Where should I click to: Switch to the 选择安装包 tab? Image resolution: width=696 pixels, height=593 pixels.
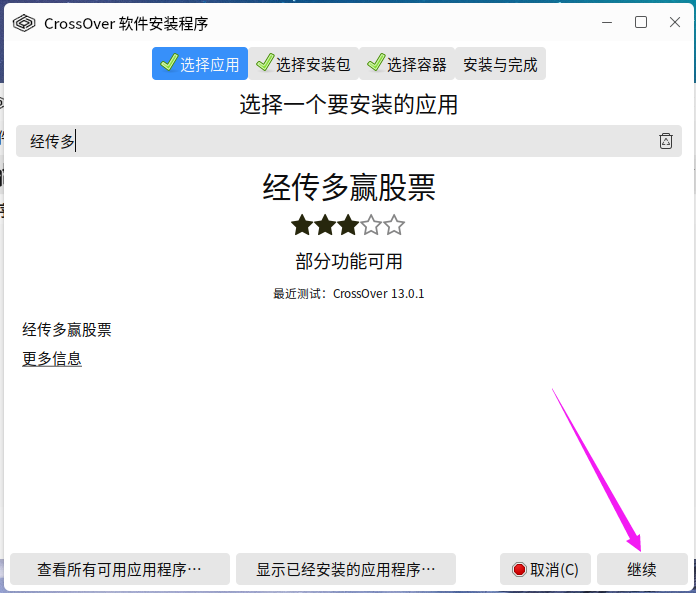tap(303, 64)
